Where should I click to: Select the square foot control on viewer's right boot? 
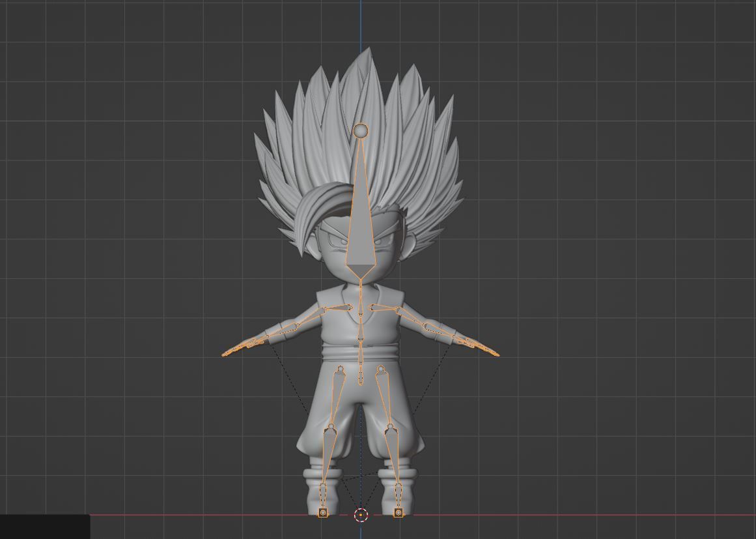399,512
